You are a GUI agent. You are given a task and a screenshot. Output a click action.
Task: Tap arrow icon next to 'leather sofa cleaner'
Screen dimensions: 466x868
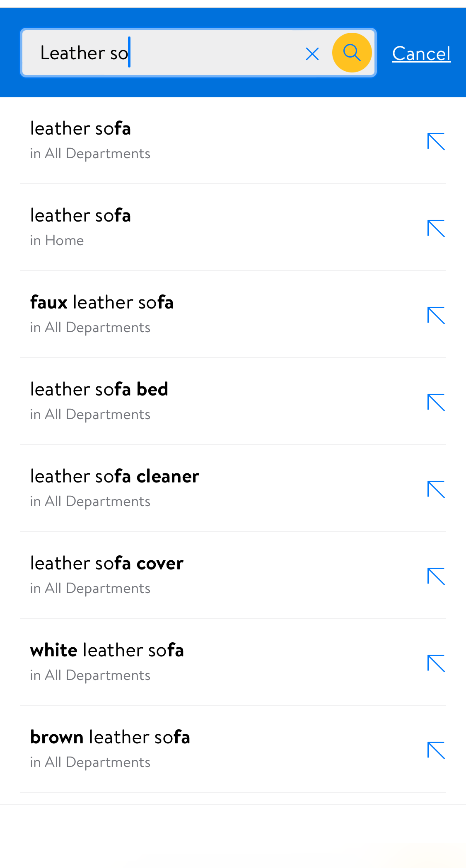tap(436, 489)
